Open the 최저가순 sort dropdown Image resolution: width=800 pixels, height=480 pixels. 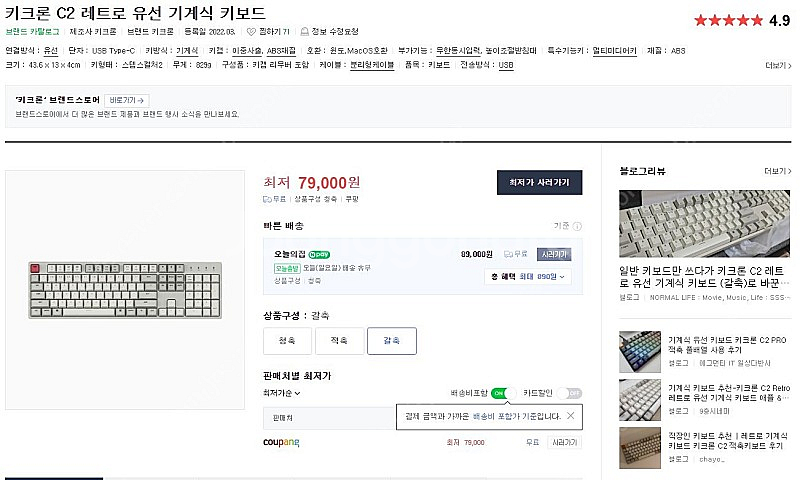click(282, 393)
